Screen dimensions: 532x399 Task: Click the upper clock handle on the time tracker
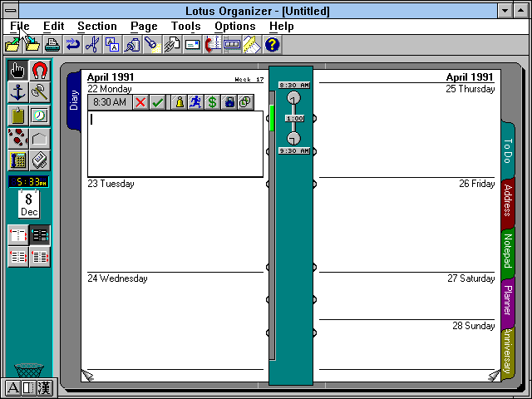tap(293, 98)
